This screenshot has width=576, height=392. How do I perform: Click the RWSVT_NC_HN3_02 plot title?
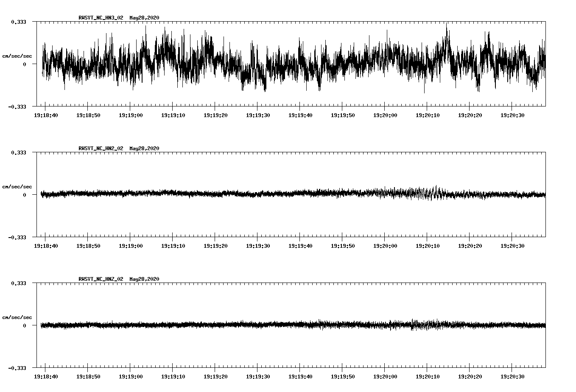click(x=101, y=18)
